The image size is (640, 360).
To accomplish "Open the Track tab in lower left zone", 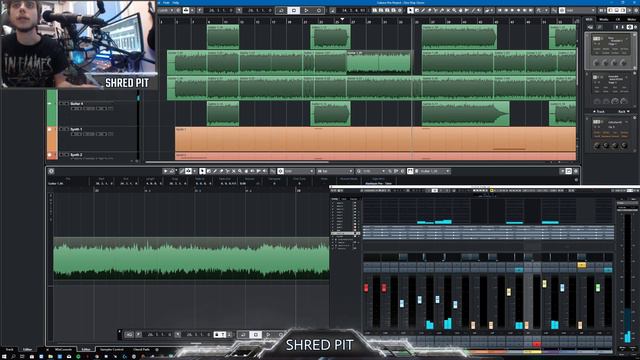I will pos(9,350).
